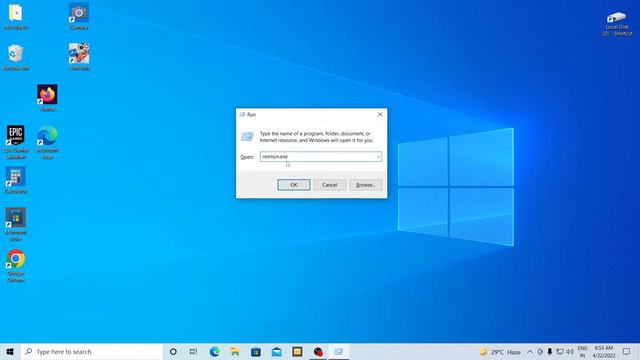The height and width of the screenshot is (360, 640).
Task: Click the microphone tray icon
Action: pyautogui.click(x=550, y=351)
